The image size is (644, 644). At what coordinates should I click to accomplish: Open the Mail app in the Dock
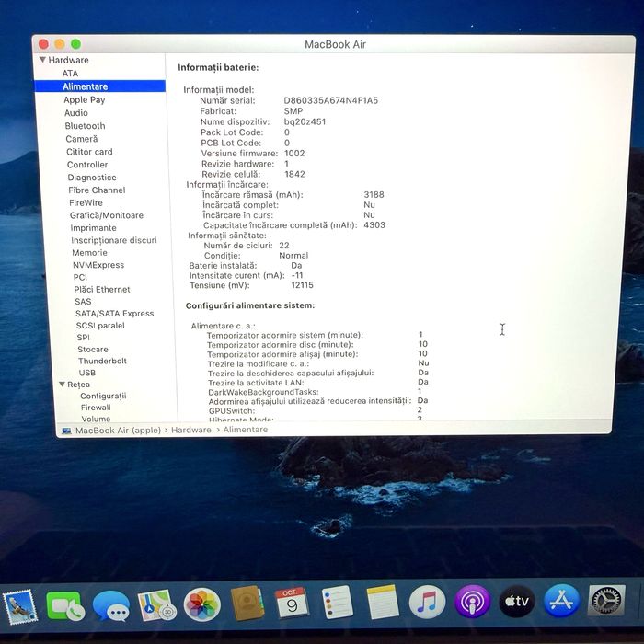[20, 606]
